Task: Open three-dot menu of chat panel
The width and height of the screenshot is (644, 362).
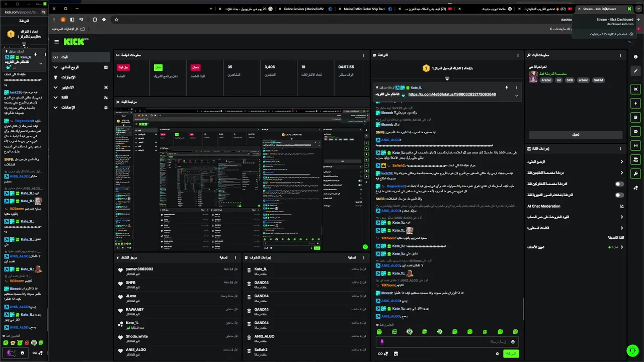Action: (x=518, y=55)
